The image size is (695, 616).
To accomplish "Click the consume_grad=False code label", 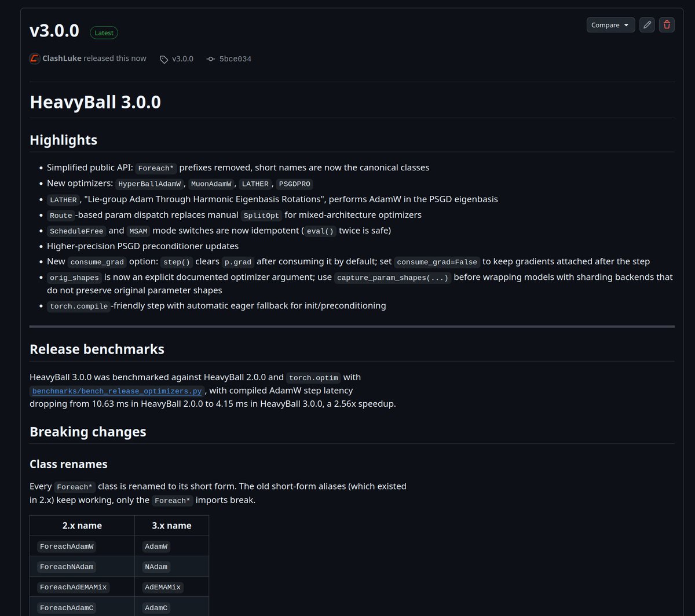I will (x=437, y=262).
